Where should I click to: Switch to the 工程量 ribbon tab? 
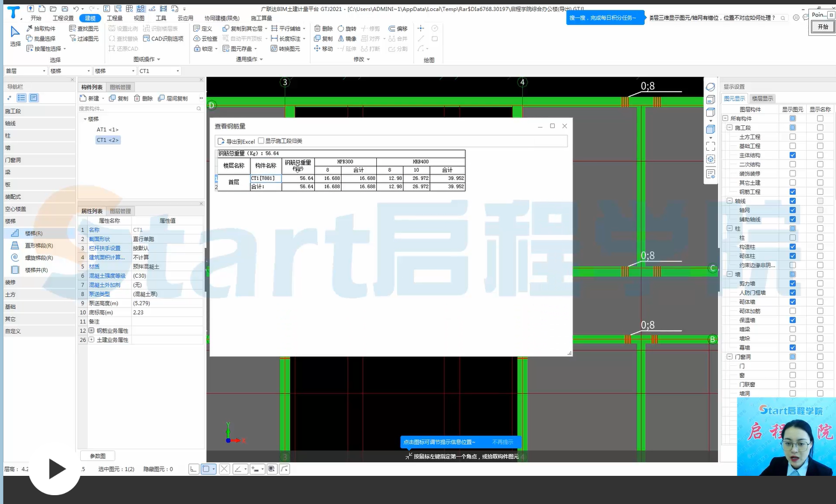tap(114, 18)
